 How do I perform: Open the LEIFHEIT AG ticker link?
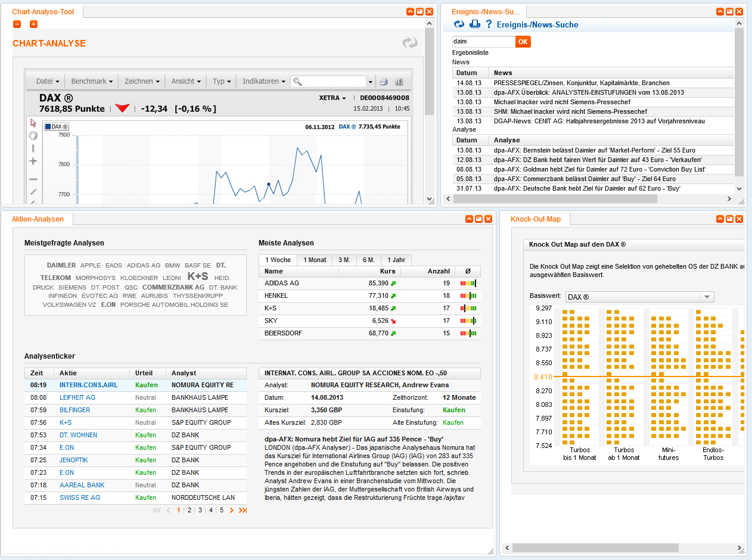tap(77, 397)
